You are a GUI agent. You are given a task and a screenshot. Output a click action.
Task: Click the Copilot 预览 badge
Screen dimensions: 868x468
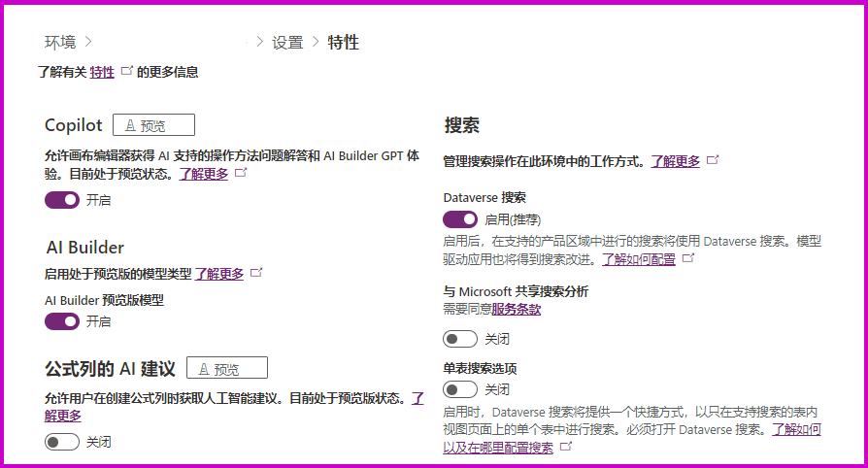tap(154, 124)
